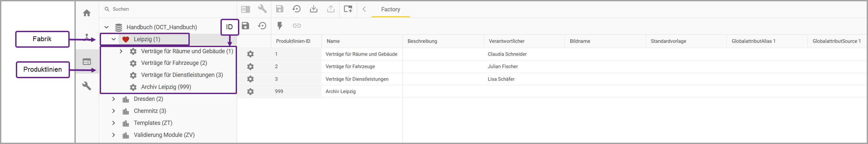The width and height of the screenshot is (868, 144).
Task: Collapse the Handbuch (OCT_Handbuch) root node
Action: (107, 27)
